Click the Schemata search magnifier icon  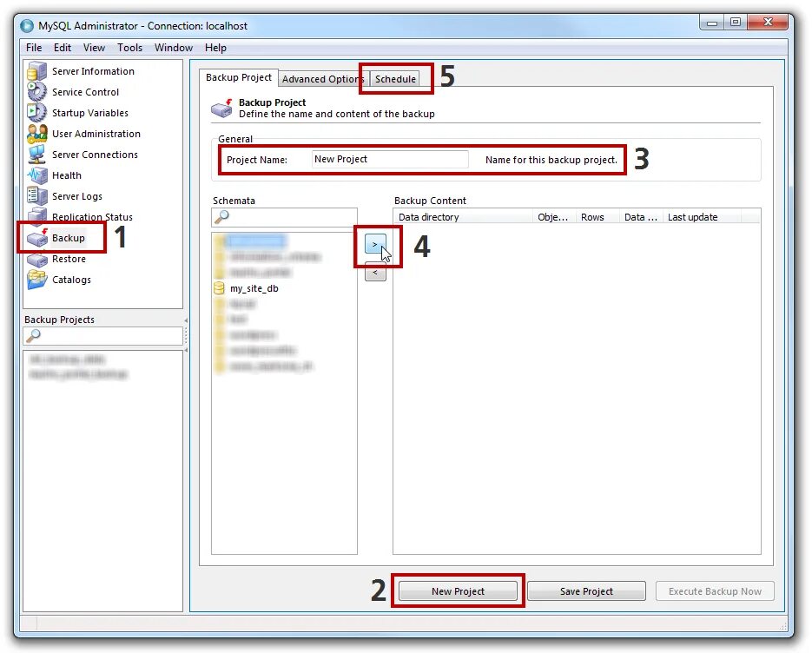coord(223,215)
